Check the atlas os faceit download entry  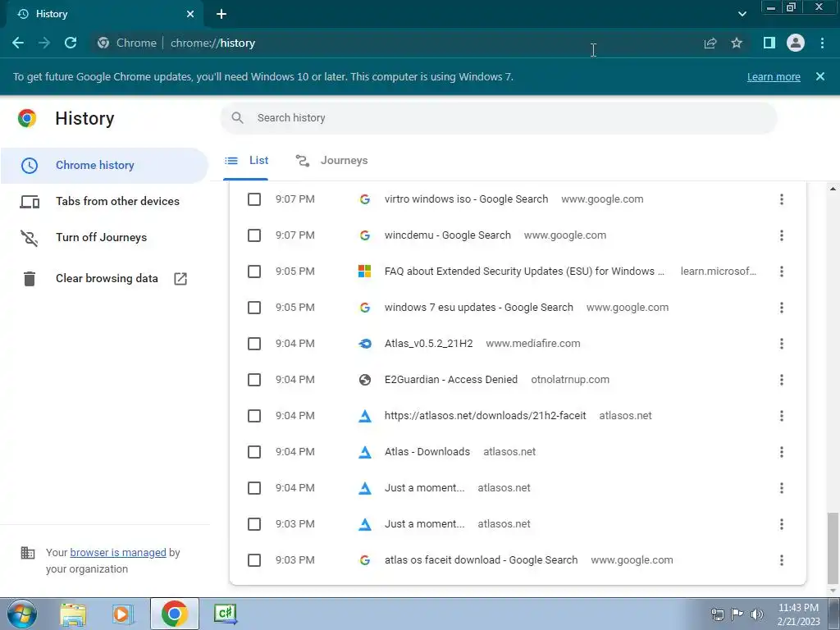[254, 560]
